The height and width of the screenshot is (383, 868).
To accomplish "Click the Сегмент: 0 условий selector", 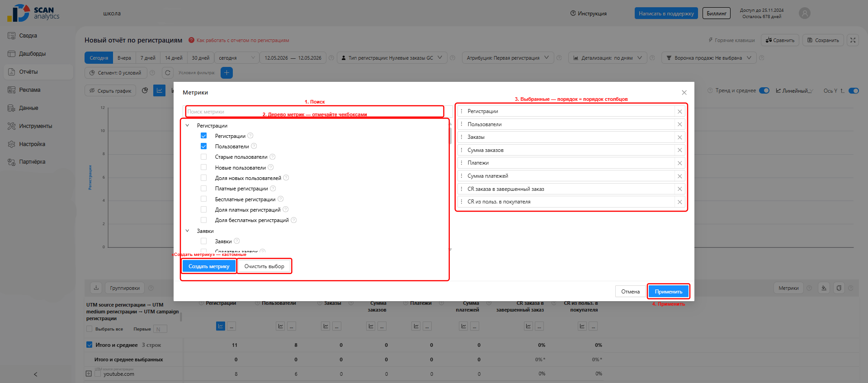I will click(x=116, y=73).
